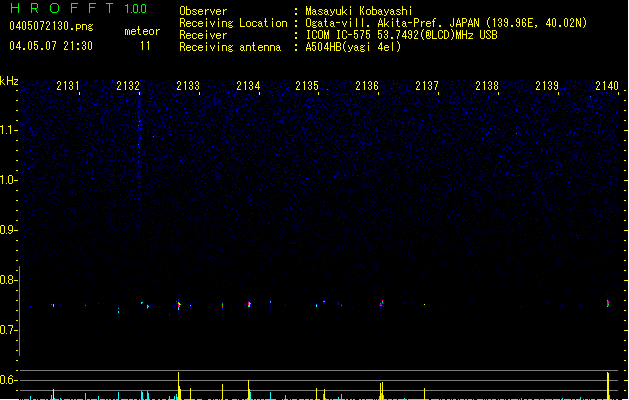The height and width of the screenshot is (400, 629).
Task: Click the yellow power spike at 2140
Action: [x=608, y=386]
